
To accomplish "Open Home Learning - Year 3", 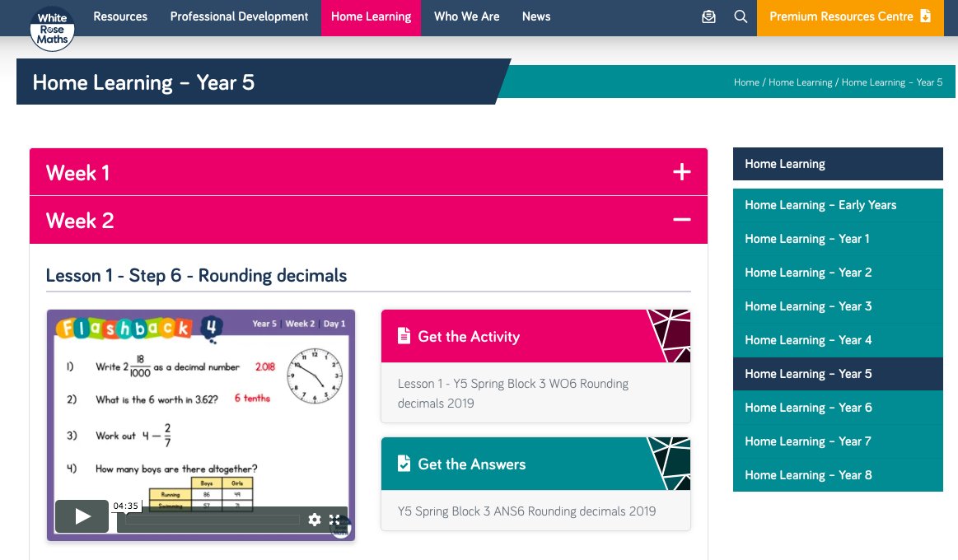I will [x=838, y=306].
